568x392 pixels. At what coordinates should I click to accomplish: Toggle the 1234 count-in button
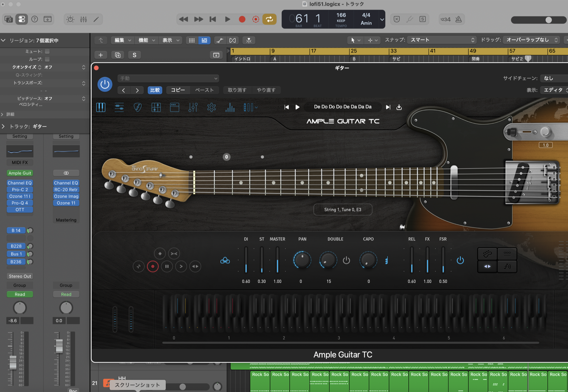pyautogui.click(x=445, y=19)
